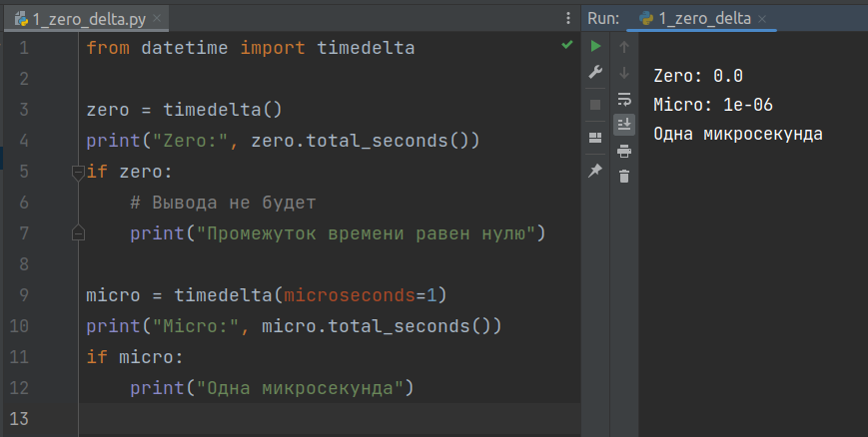Click line number 1 in gutter

click(24, 48)
